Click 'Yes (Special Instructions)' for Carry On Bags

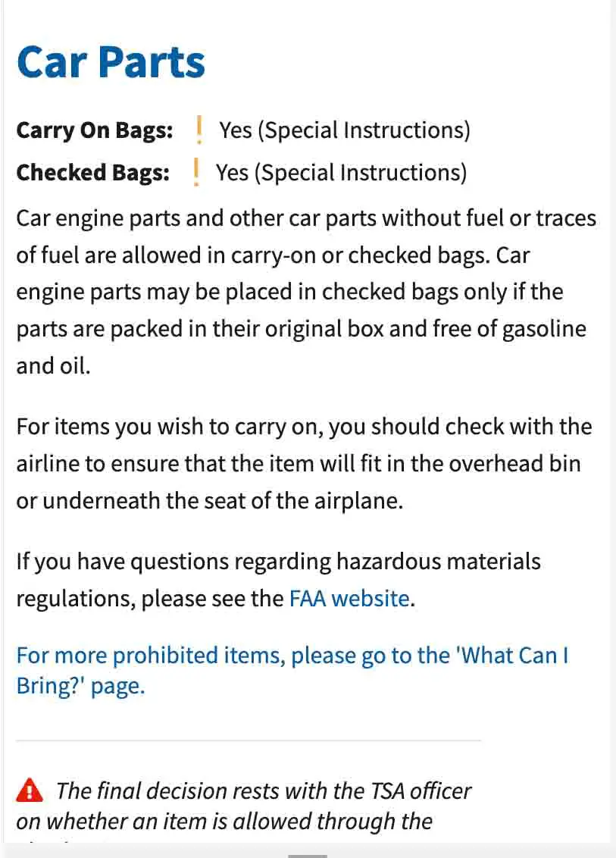coord(345,130)
